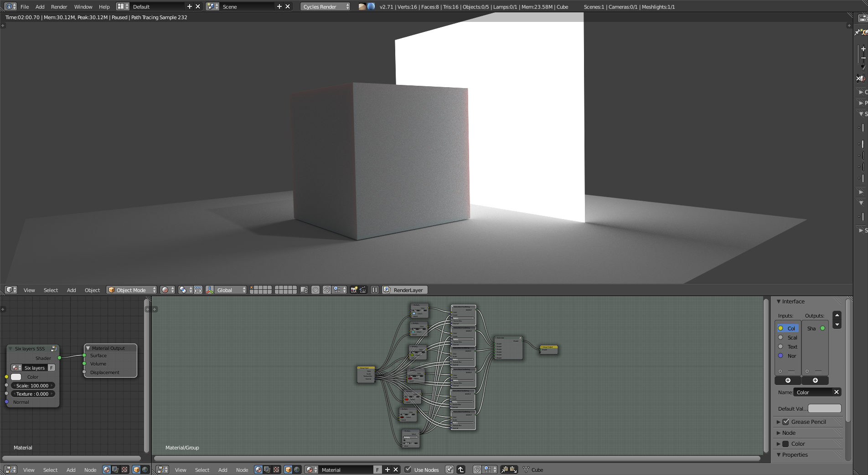Remove the Color input socket
This screenshot has height=475, width=868.
click(x=837, y=392)
